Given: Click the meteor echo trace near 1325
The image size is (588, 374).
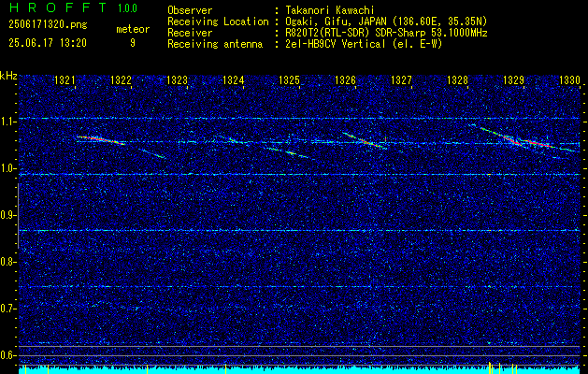Looking at the screenshot, I should click(290, 152).
